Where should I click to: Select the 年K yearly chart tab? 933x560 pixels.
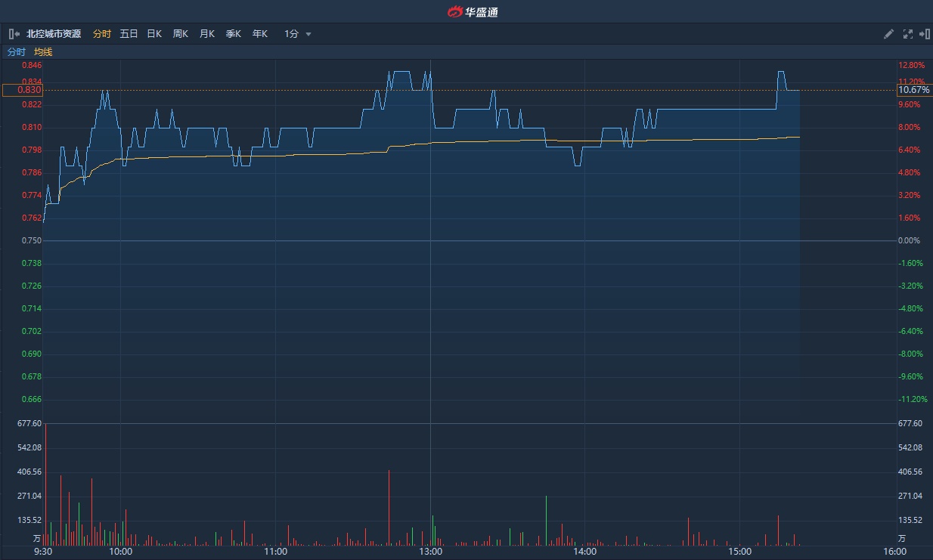(260, 34)
